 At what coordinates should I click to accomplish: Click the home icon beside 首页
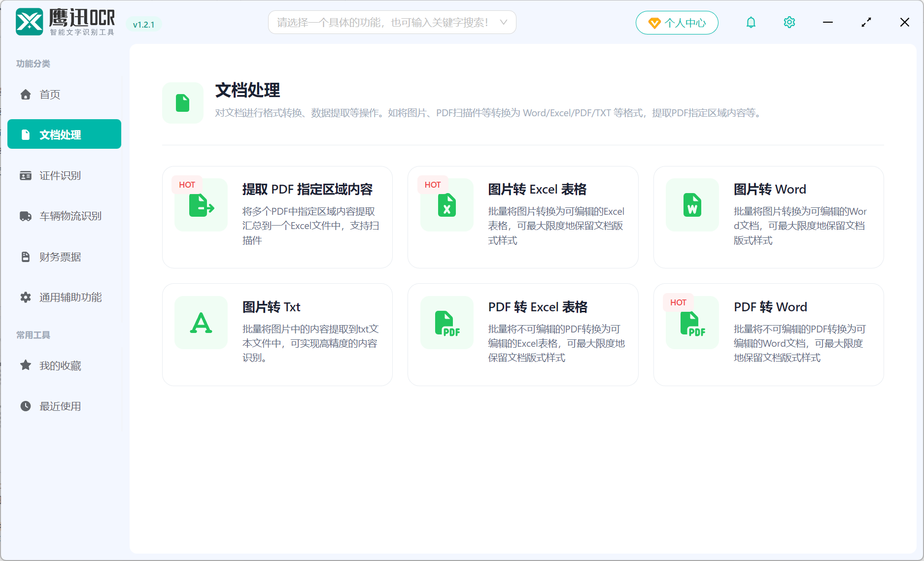26,95
